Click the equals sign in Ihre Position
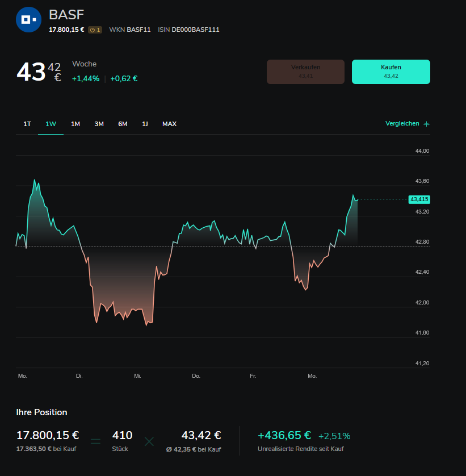Image resolution: width=466 pixels, height=476 pixels. pos(95,441)
